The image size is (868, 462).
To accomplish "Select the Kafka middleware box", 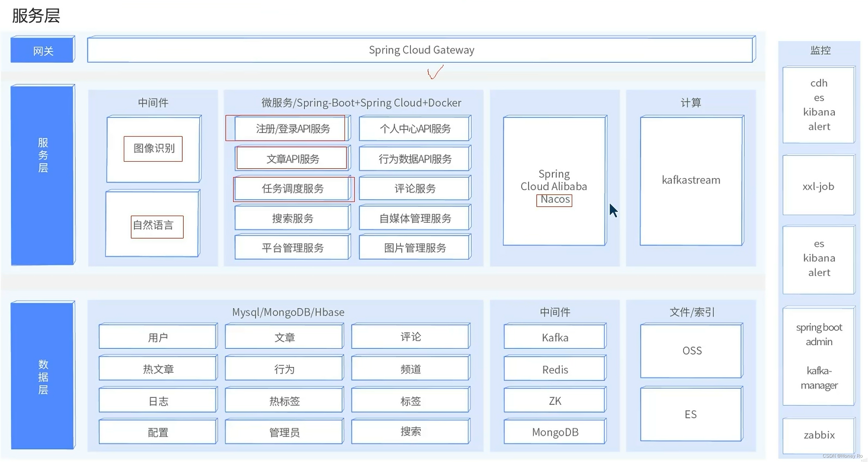I will coord(555,337).
